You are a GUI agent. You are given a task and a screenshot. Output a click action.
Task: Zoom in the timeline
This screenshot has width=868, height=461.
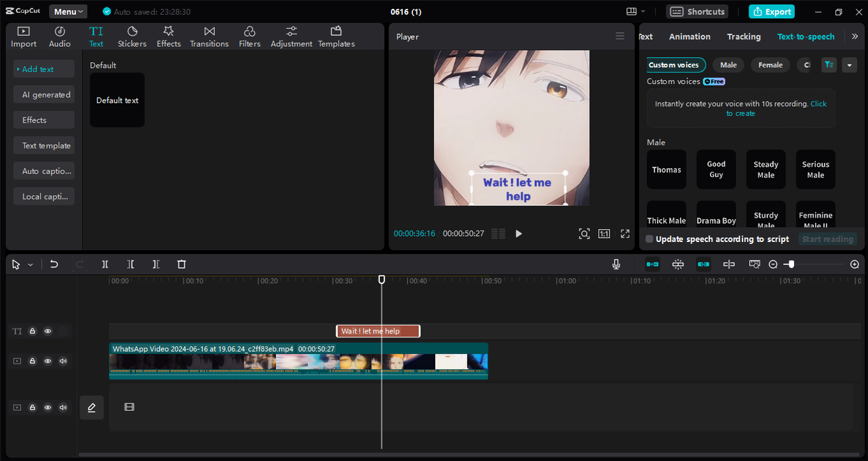click(854, 264)
